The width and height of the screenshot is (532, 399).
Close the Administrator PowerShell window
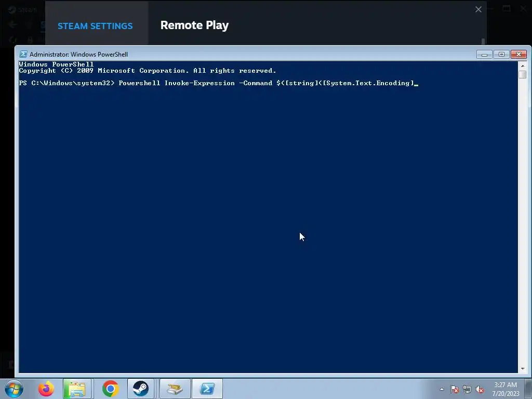pos(519,54)
